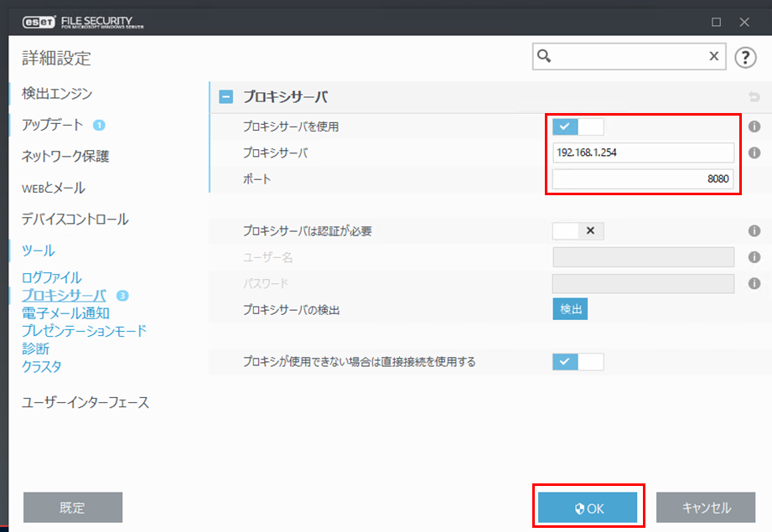Viewport: 772px width, 532px height.
Task: Enable the プロキシサーバは認証が必要 toggle
Action: click(578, 231)
